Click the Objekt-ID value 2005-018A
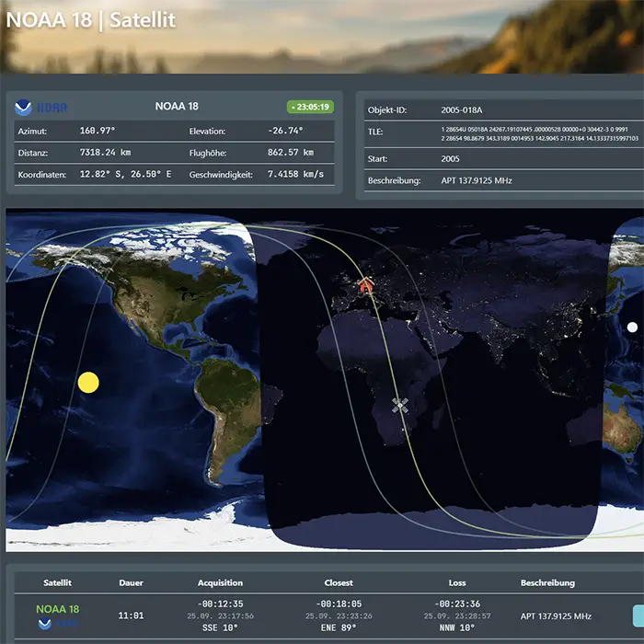644x644 pixels. click(x=462, y=110)
